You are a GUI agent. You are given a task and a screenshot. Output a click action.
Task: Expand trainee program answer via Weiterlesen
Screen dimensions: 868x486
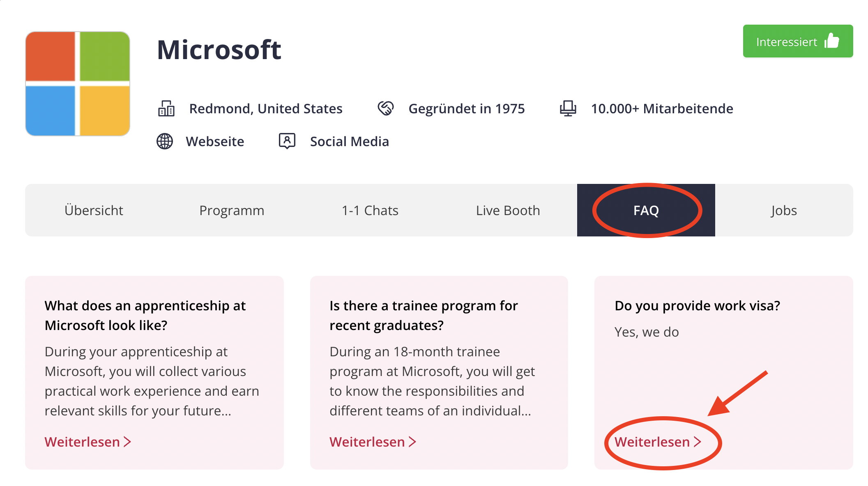click(x=373, y=442)
